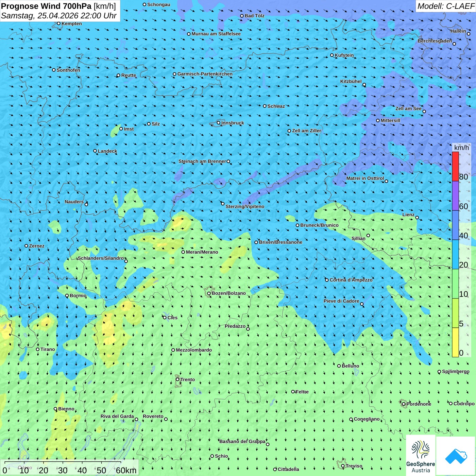Click the 'Brixen/Bressanone' label

(280, 242)
